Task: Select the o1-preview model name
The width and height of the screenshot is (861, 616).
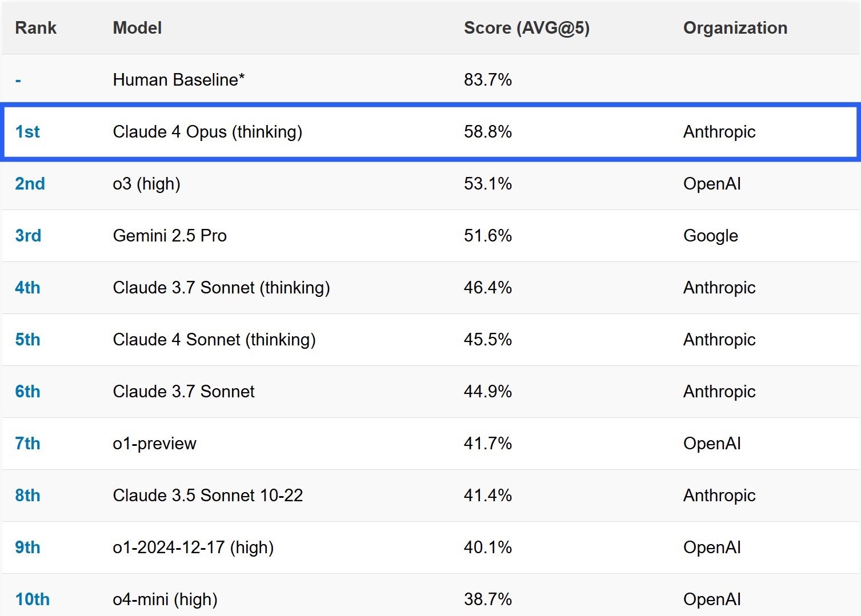Action: (x=155, y=444)
